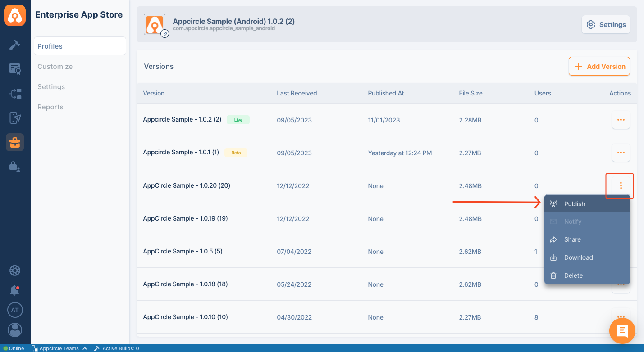Click the Version column header

(154, 93)
